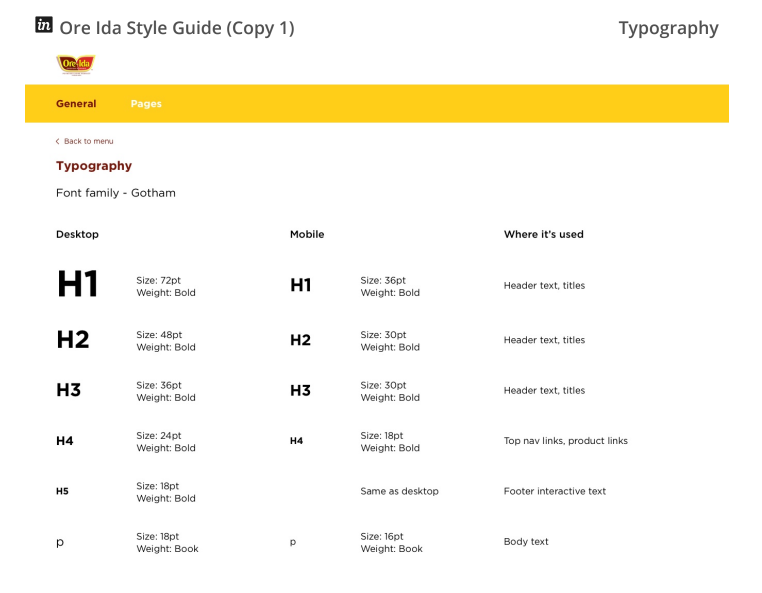Click the mobile H2 sample
Viewport: 762px width, 593px height.
point(300,340)
